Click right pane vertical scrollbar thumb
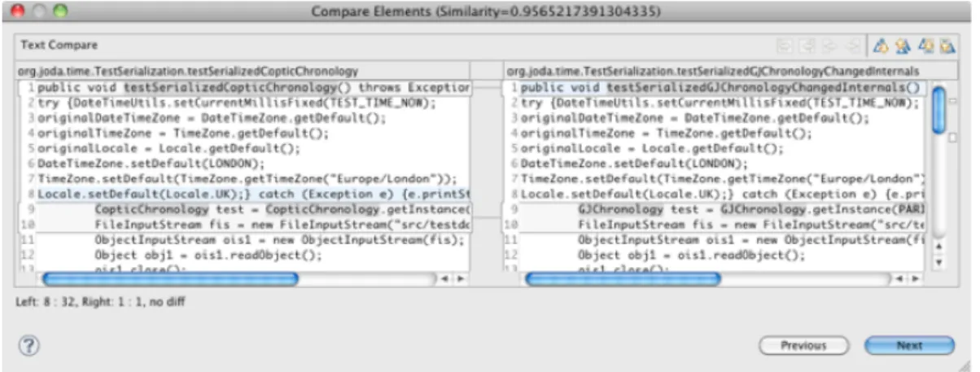Viewport: 980px width, 372px height. pyautogui.click(x=938, y=110)
